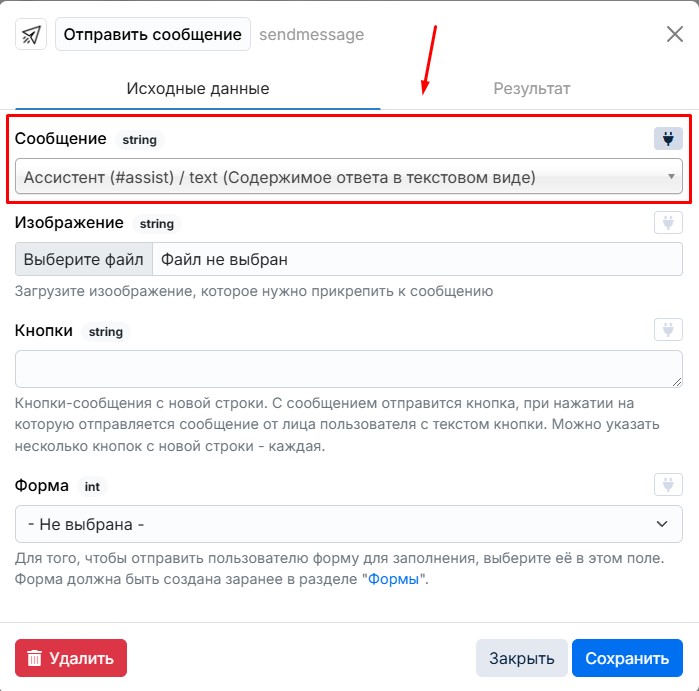Viewport: 699px width, 691px height.
Task: Close the dialog with X icon
Action: [674, 34]
